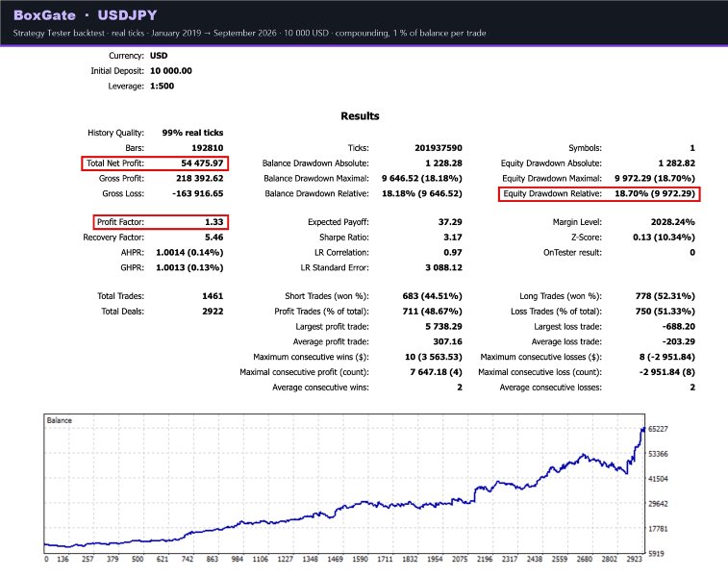728x577 pixels.
Task: Click the Balance label in the chart
Action: [x=60, y=420]
